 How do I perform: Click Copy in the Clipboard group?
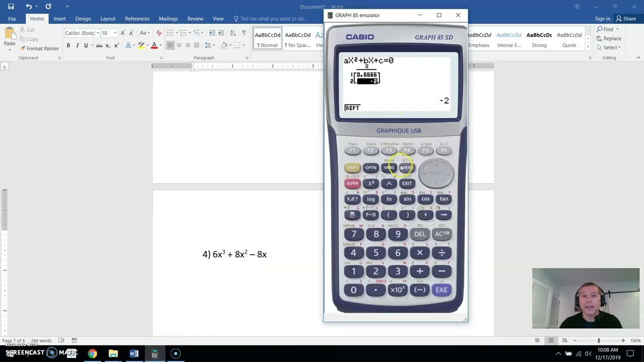point(28,39)
